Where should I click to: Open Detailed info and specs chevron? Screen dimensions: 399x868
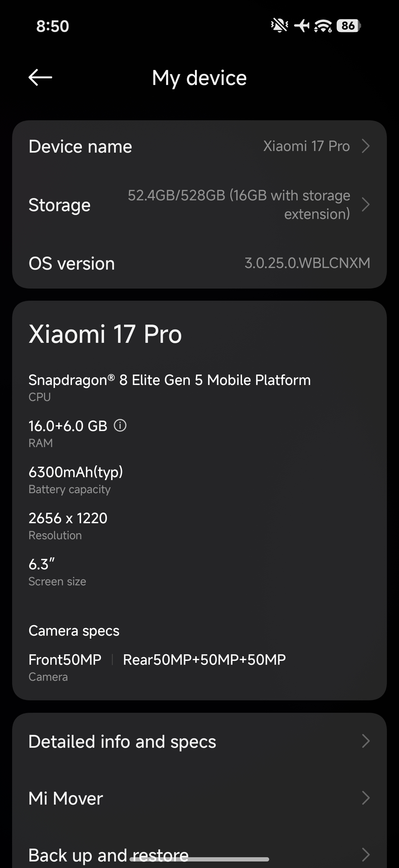(366, 741)
